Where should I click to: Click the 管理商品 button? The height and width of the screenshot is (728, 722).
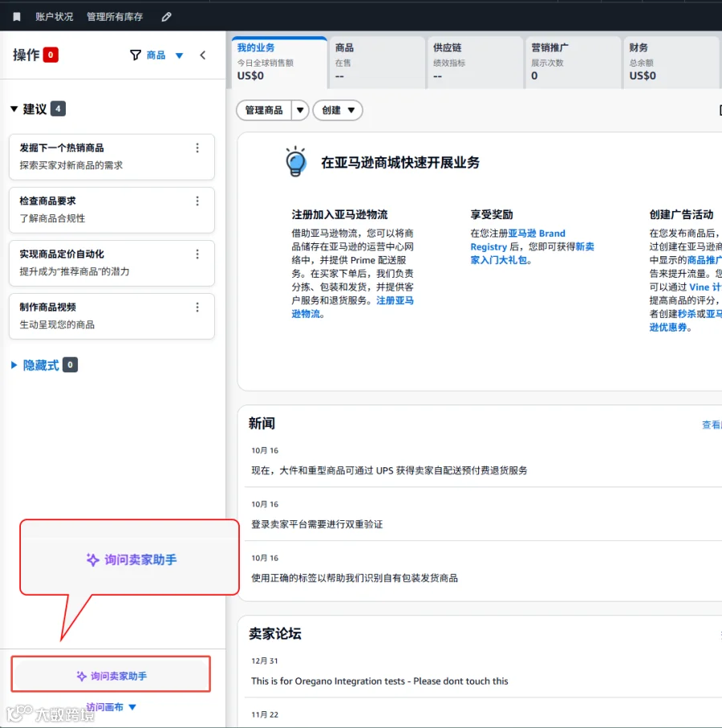[x=264, y=110]
